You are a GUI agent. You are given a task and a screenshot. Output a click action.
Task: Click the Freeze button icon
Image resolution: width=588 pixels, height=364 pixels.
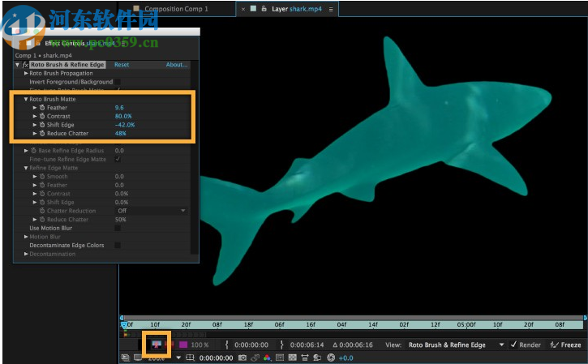tap(555, 345)
